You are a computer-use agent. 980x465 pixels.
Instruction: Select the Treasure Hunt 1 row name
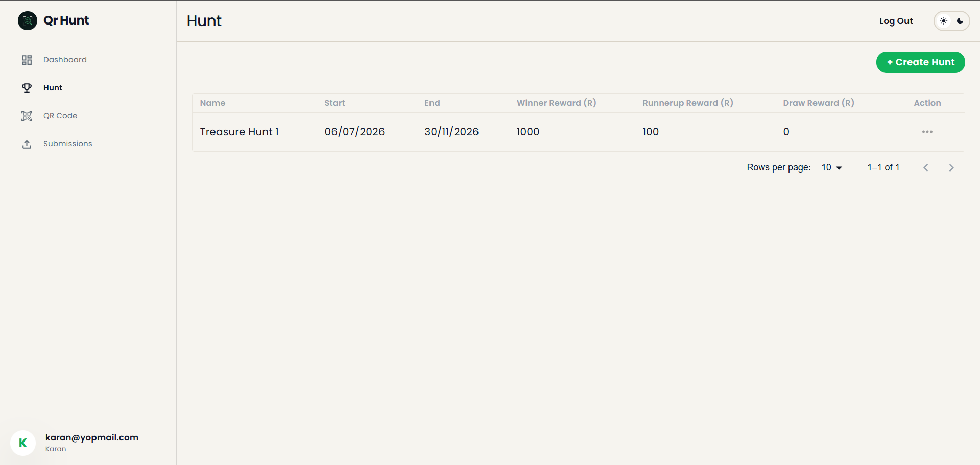(239, 132)
